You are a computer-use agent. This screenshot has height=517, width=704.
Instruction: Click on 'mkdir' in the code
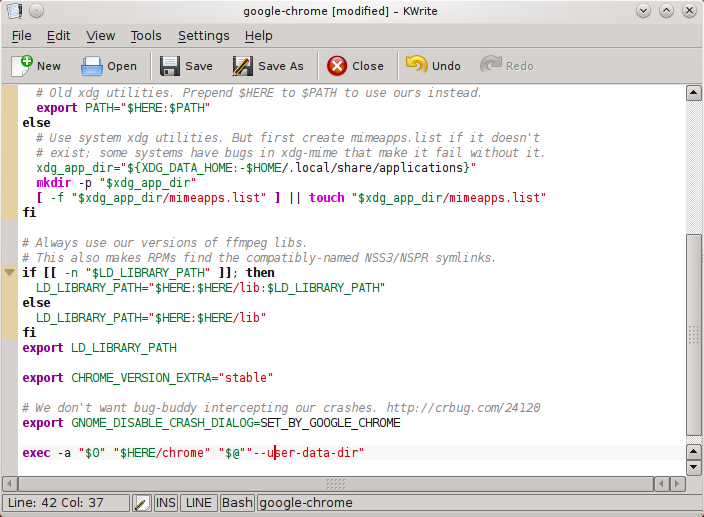pyautogui.click(x=53, y=183)
